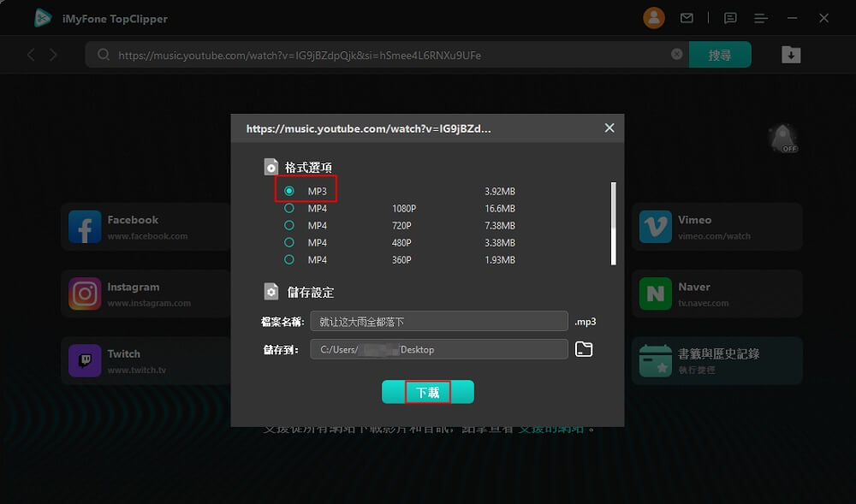Select MP4 720P radio button
Image resolution: width=856 pixels, height=504 pixels.
click(x=289, y=225)
